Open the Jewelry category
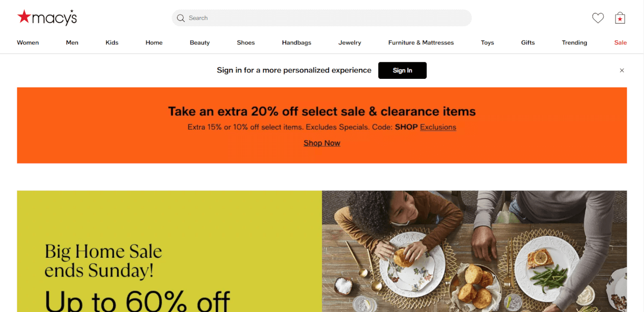Screen dimensions: 644x312 click(349, 42)
